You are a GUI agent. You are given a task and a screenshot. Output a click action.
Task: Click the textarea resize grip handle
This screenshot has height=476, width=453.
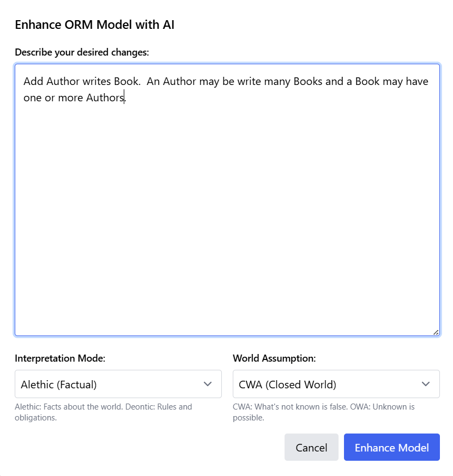tap(435, 331)
